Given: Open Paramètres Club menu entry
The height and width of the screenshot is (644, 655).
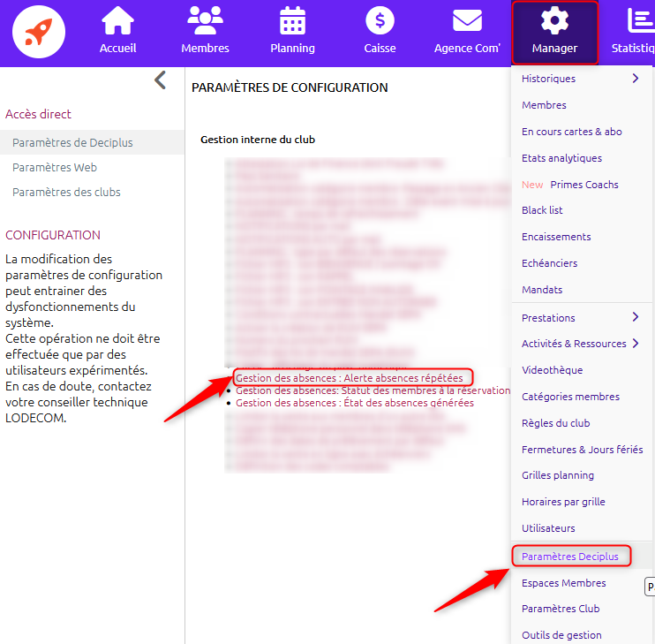Looking at the screenshot, I should click(x=561, y=609).
